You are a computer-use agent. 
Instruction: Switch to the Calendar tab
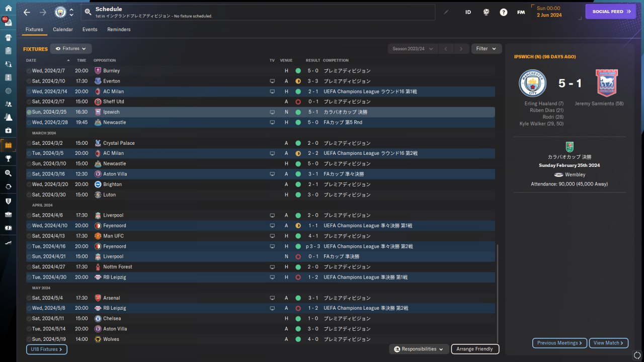tap(63, 30)
